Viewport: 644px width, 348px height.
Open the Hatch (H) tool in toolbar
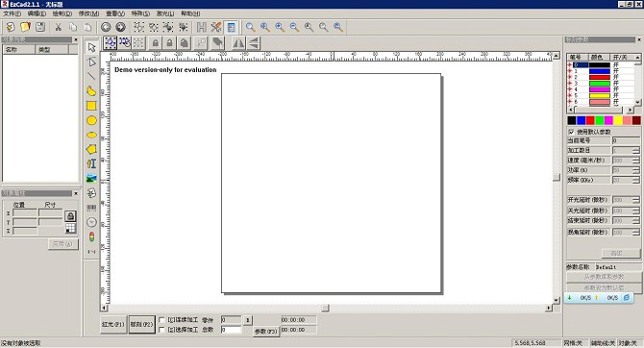[201, 27]
